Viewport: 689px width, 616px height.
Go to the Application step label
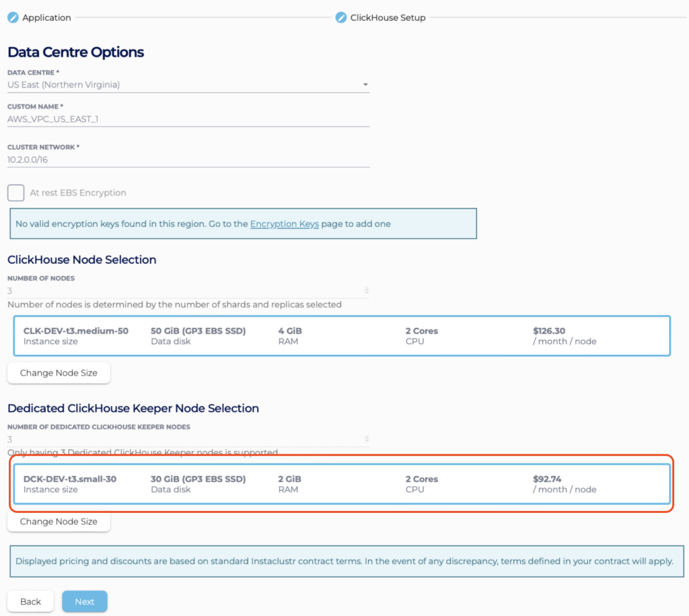point(46,18)
